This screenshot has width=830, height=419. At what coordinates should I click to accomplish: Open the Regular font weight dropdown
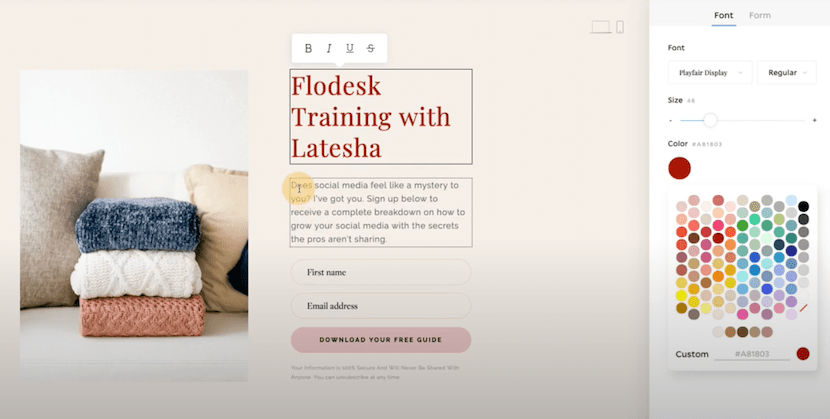(x=787, y=72)
